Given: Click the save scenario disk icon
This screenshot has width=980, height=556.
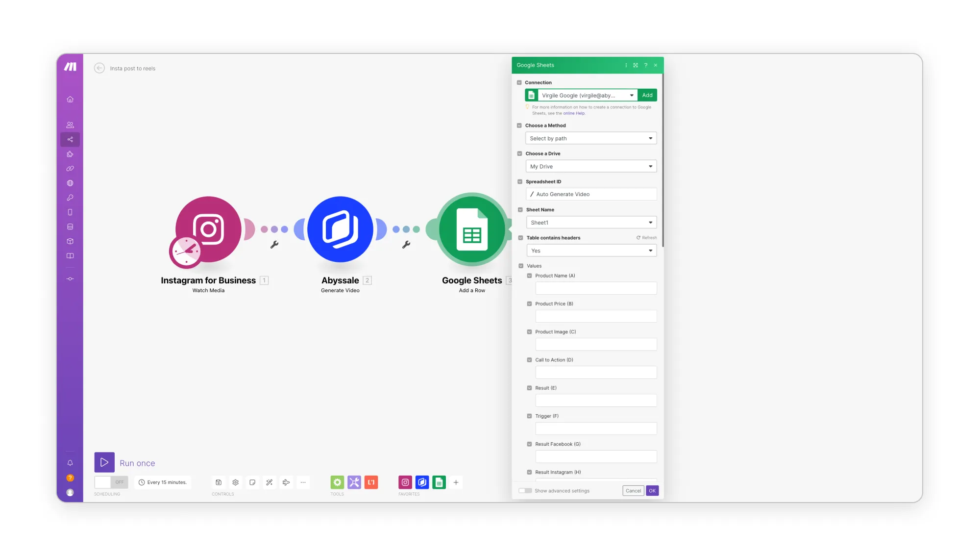Looking at the screenshot, I should pos(219,482).
